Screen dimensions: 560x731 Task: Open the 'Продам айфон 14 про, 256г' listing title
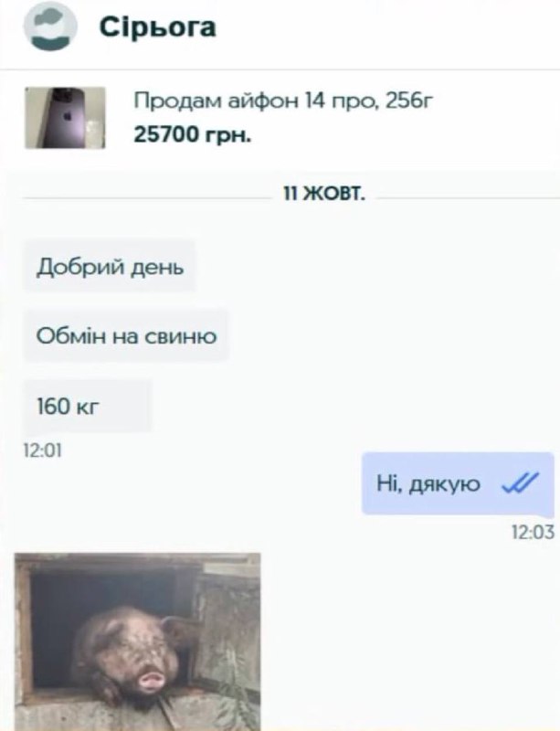point(283,101)
